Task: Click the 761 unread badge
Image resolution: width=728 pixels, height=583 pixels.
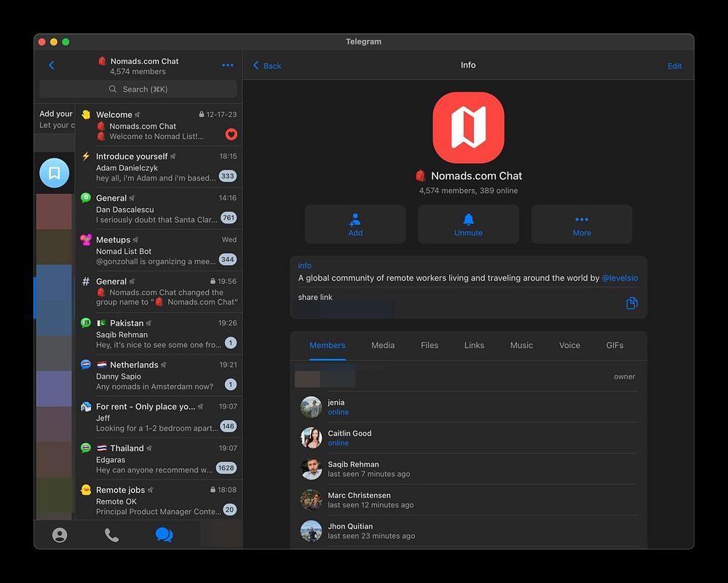Action: point(228,218)
